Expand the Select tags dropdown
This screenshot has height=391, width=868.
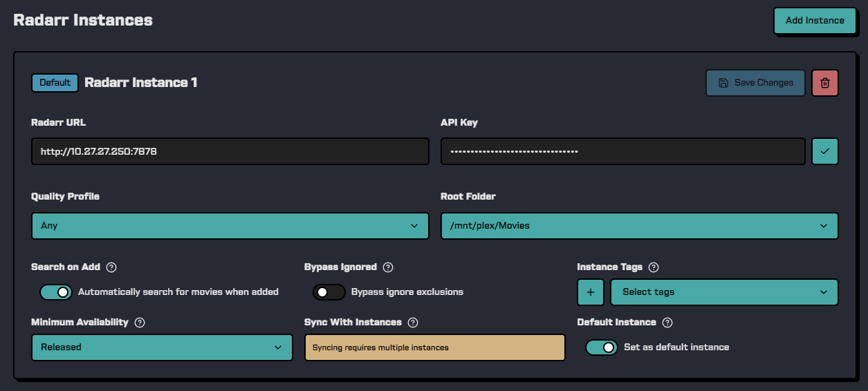724,292
